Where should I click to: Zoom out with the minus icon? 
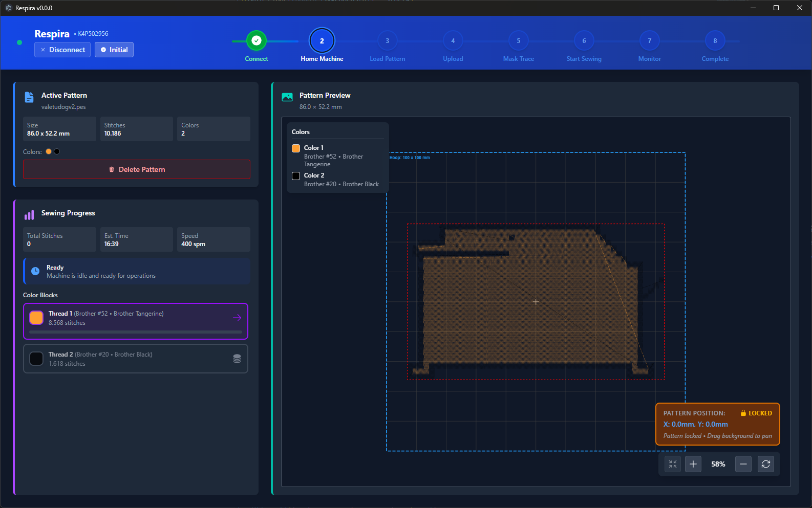tap(743, 464)
